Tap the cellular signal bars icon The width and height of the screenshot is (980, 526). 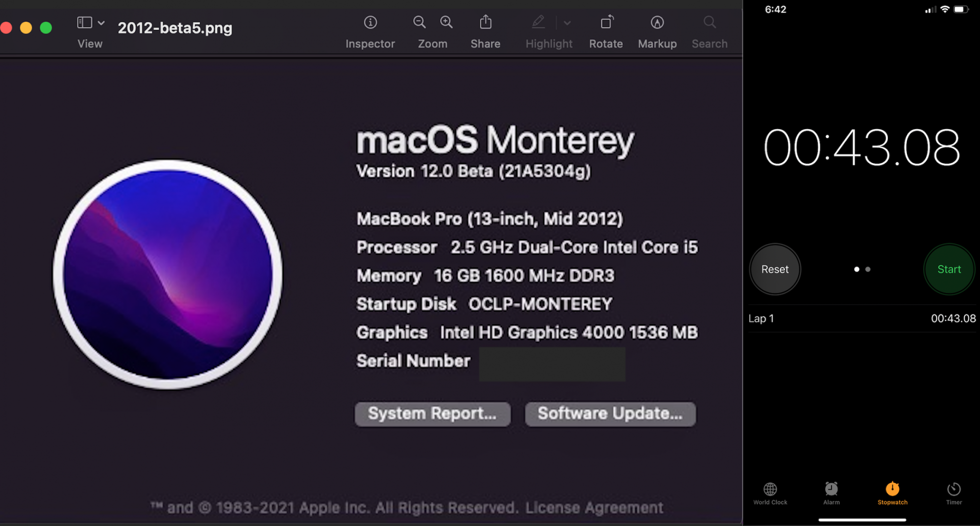tap(931, 9)
